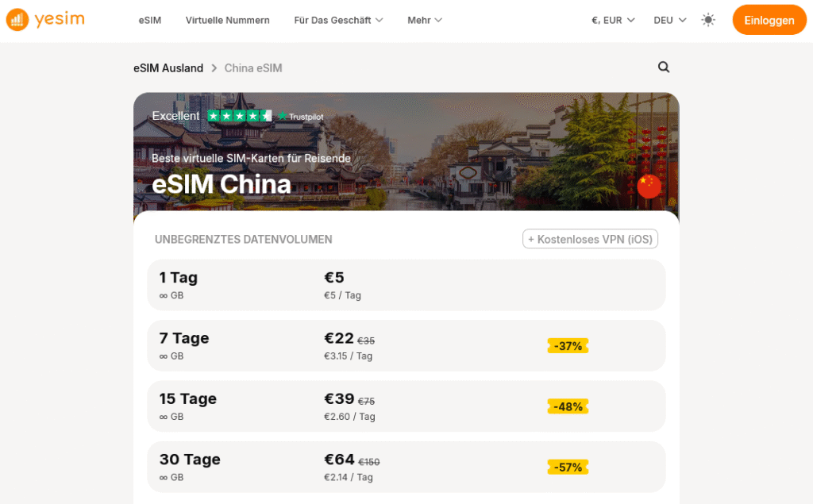Viewport: 813px width, 504px height.
Task: Click the Trustpilot star rating icons
Action: [238, 116]
